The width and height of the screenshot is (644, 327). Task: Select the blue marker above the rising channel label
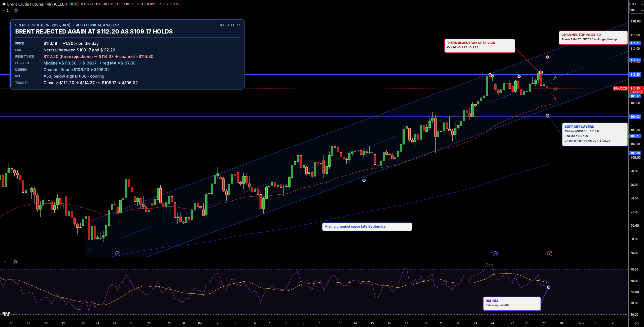364,180
